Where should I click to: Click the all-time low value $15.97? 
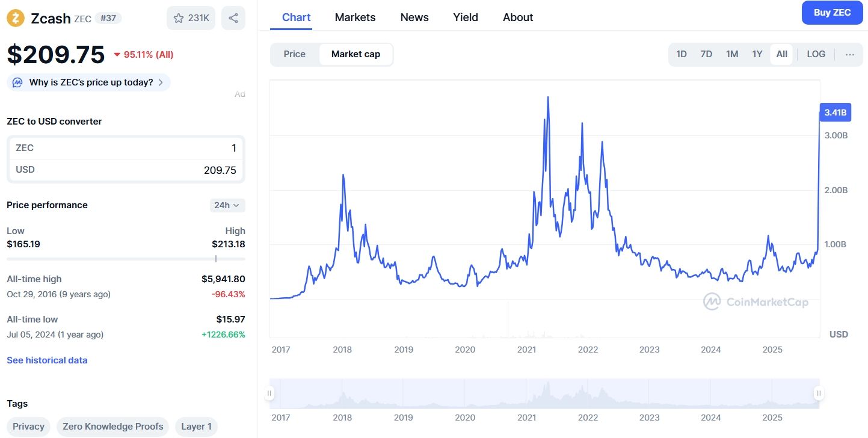(x=230, y=319)
